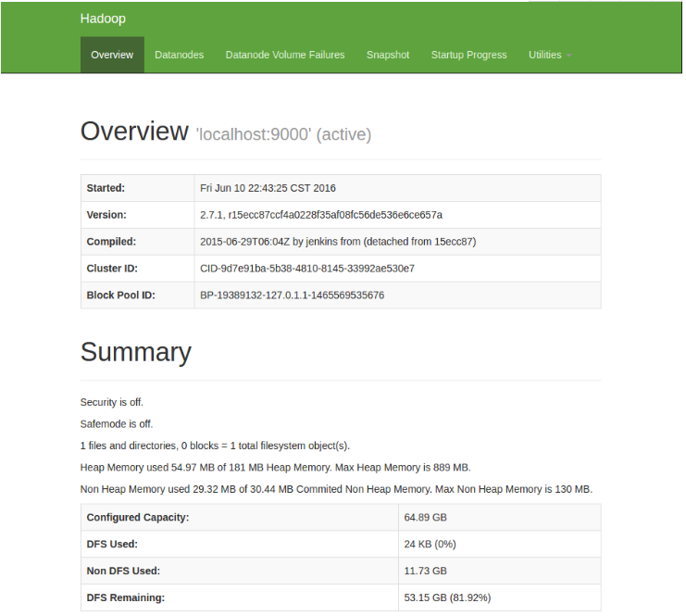Click the Compiled row value

click(338, 242)
